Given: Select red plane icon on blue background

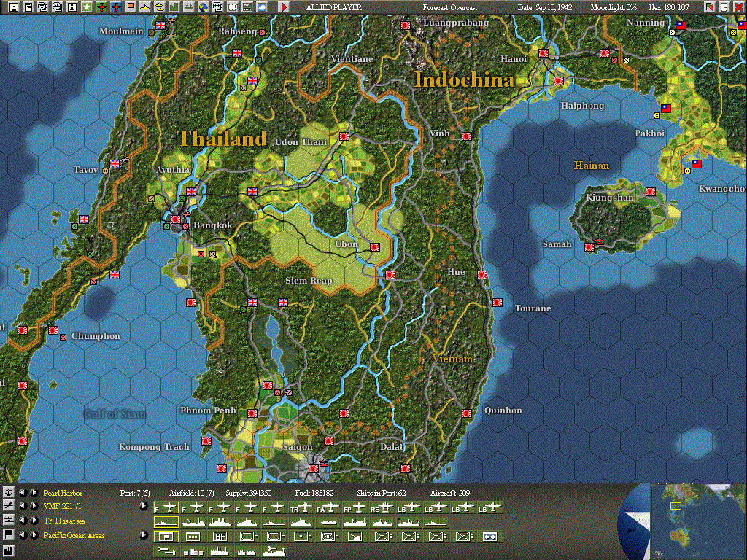Looking at the screenshot, I should click(116, 7).
